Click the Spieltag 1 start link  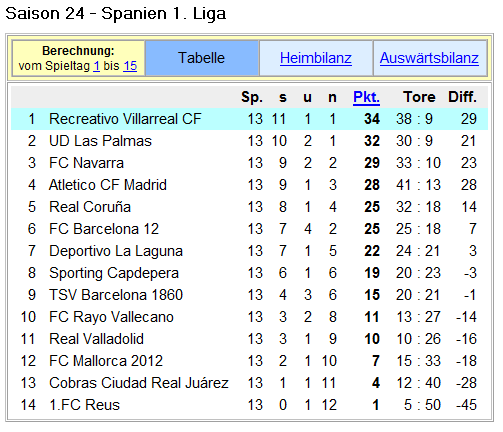(96, 66)
